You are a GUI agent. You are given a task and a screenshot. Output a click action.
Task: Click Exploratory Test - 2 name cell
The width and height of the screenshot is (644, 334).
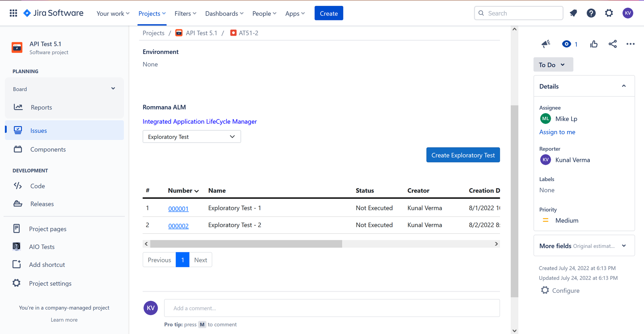(x=235, y=225)
